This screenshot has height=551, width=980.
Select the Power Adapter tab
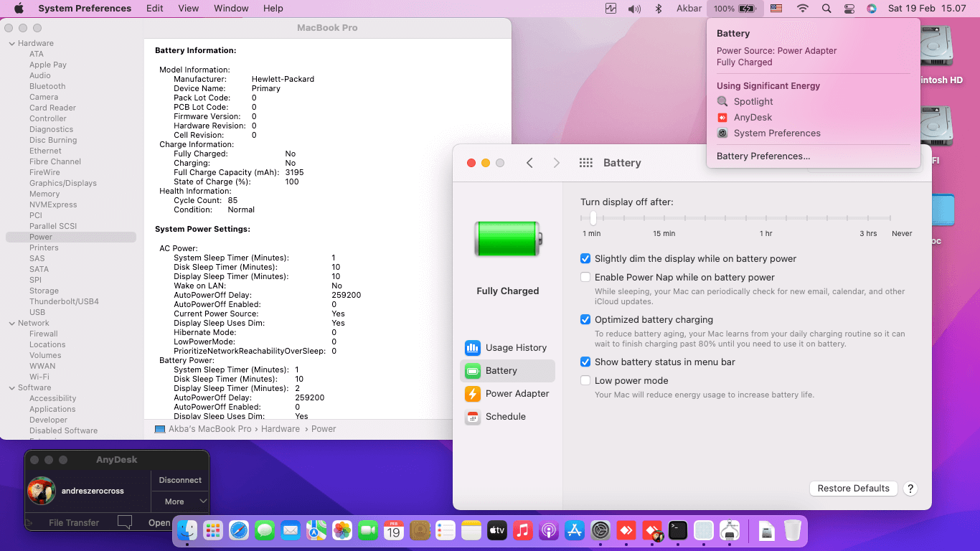pyautogui.click(x=507, y=394)
